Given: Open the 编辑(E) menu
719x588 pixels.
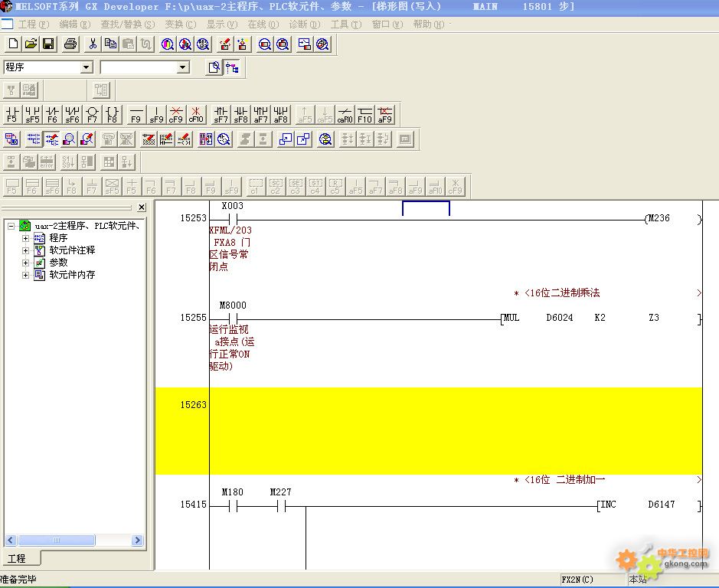Looking at the screenshot, I should tap(75, 24).
